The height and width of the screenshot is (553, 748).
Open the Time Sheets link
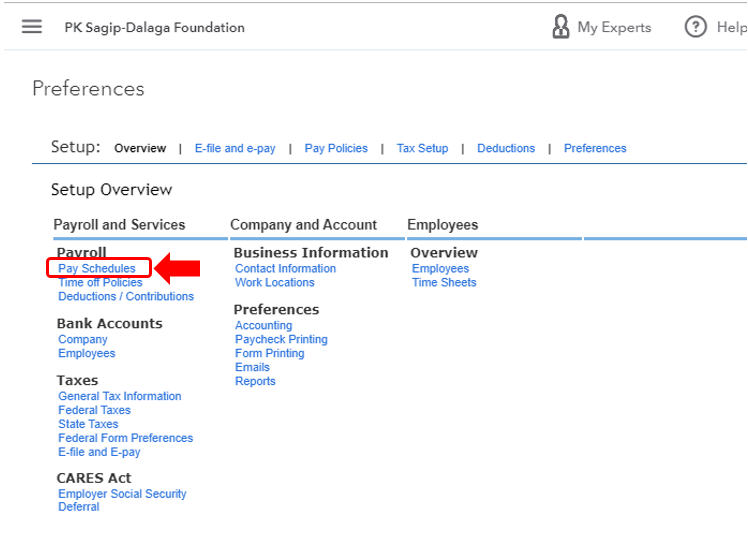click(x=444, y=282)
